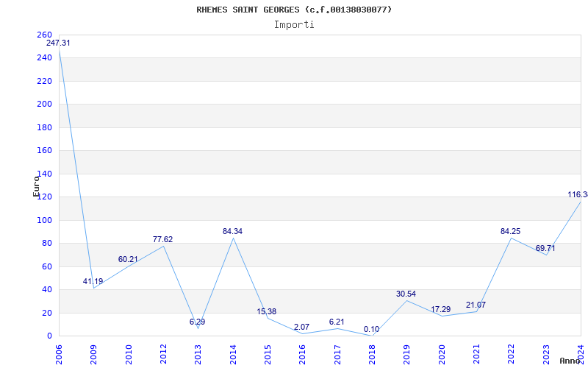
Task: Select the 247.31 data point label
Action: 59,43
